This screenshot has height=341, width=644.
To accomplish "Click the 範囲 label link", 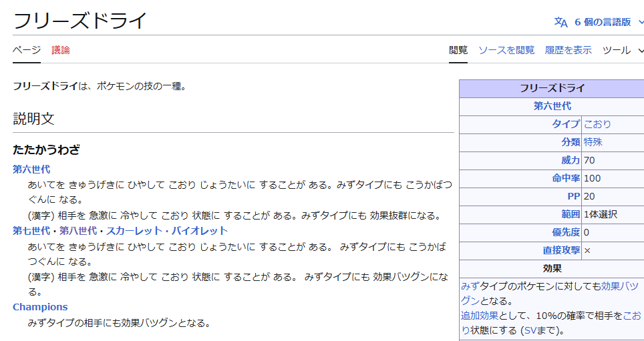I will click(571, 214).
